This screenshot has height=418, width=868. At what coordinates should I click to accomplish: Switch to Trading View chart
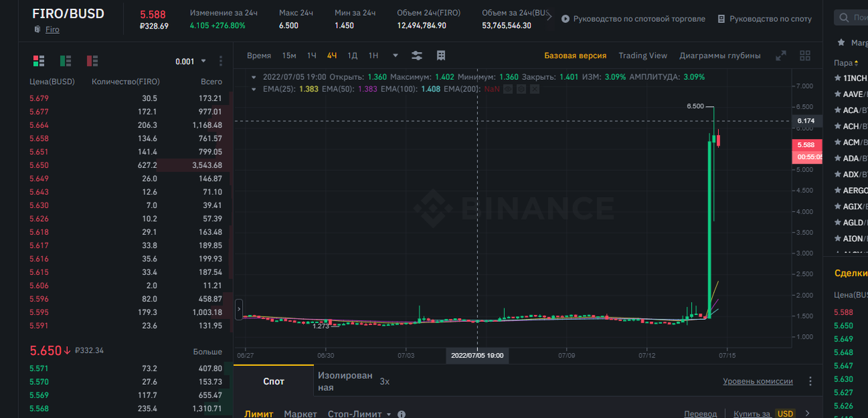click(643, 56)
